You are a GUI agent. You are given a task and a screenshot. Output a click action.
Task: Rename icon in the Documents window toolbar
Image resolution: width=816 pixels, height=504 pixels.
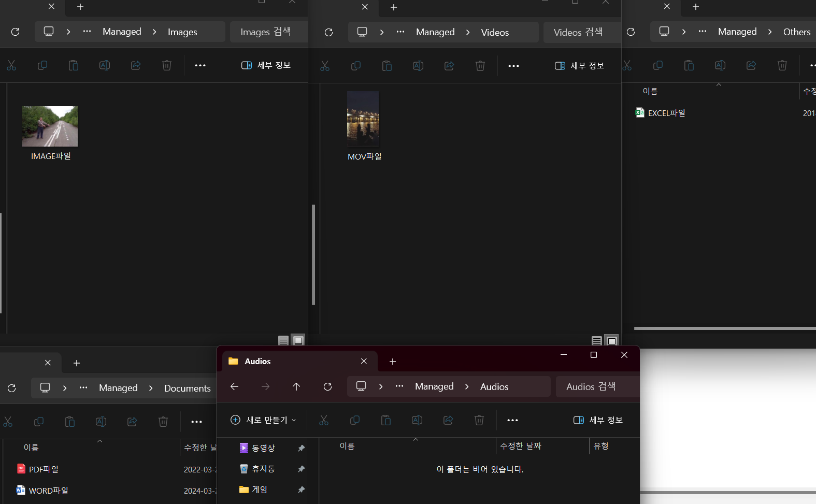coord(101,422)
